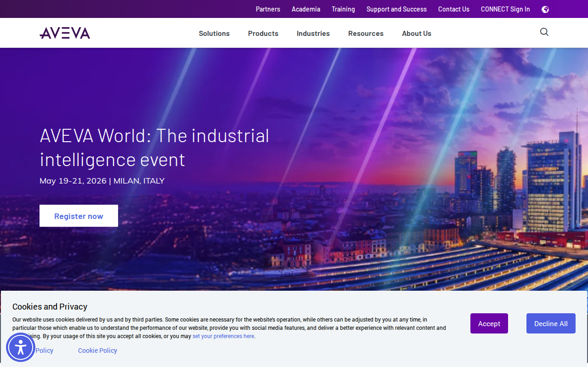Accept cookies in the privacy banner
Image resolution: width=588 pixels, height=368 pixels.
click(489, 323)
